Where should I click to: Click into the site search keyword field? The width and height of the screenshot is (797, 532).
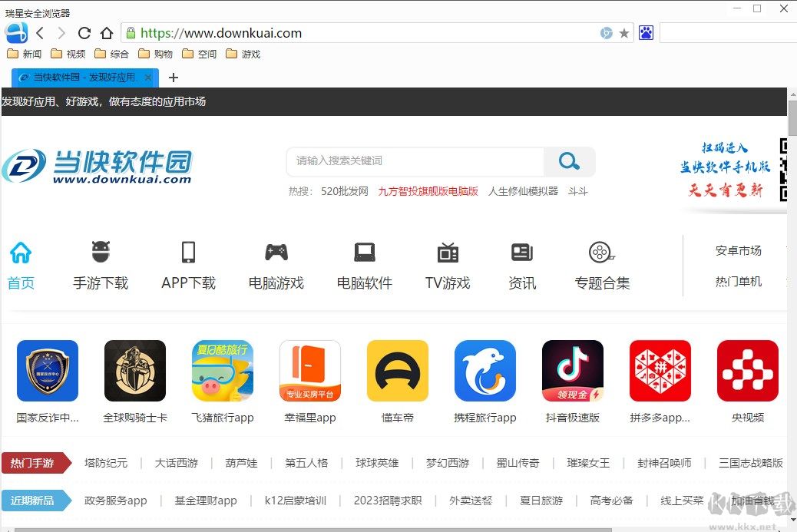coord(415,161)
